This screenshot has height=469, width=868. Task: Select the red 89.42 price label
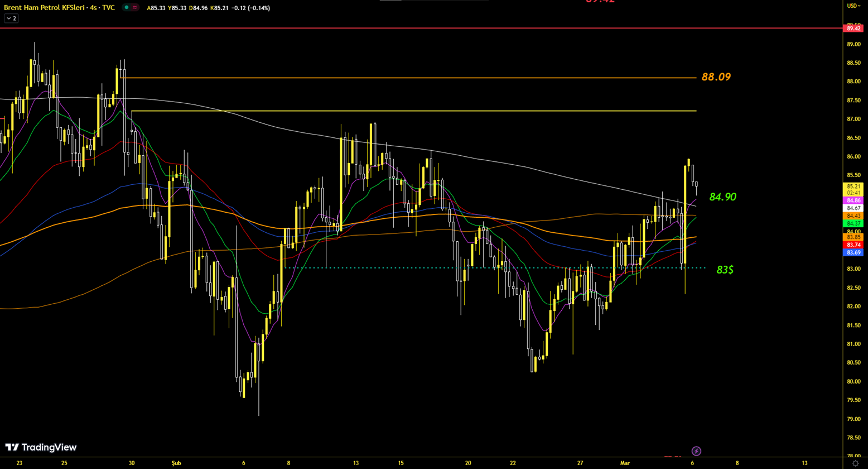853,28
